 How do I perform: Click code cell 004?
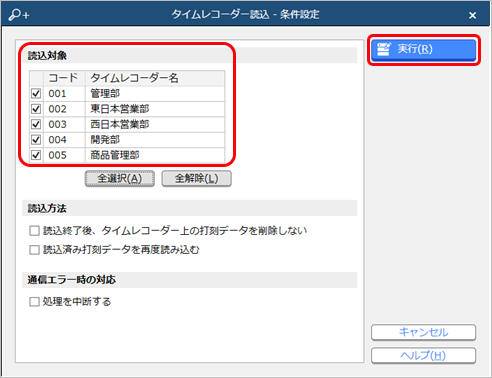click(64, 140)
